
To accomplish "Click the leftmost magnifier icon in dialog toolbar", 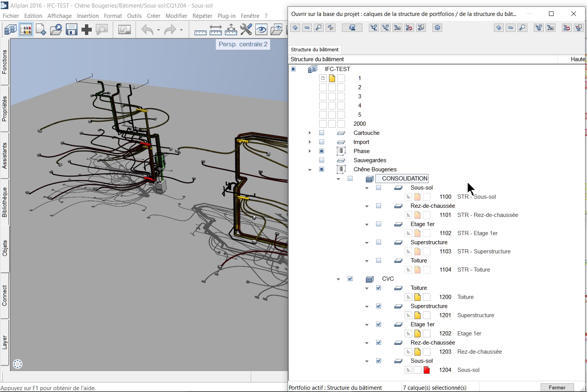I will pos(319,28).
